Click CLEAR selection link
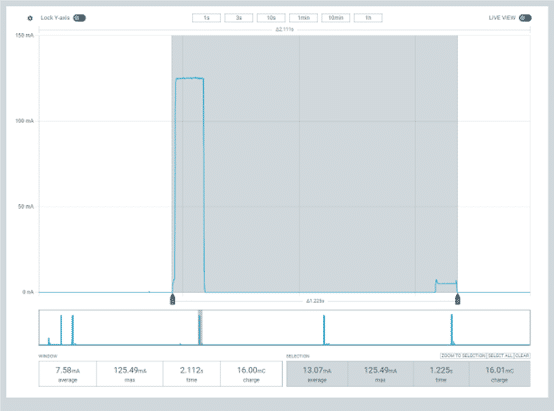 click(x=522, y=356)
